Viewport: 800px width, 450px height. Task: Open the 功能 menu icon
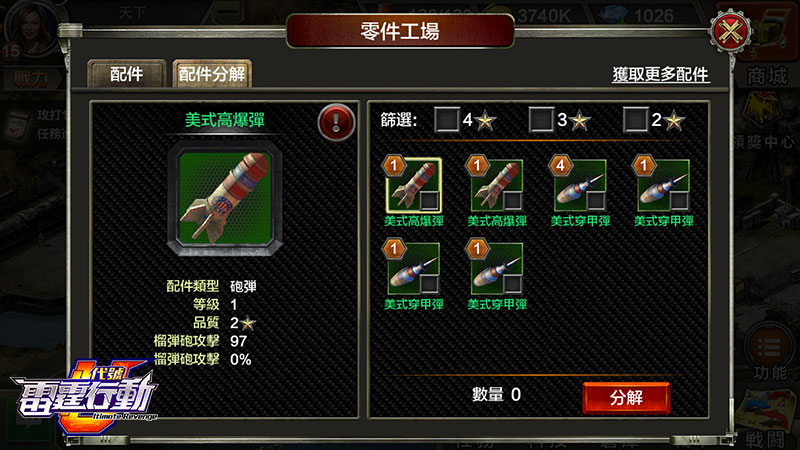pyautogui.click(x=769, y=347)
